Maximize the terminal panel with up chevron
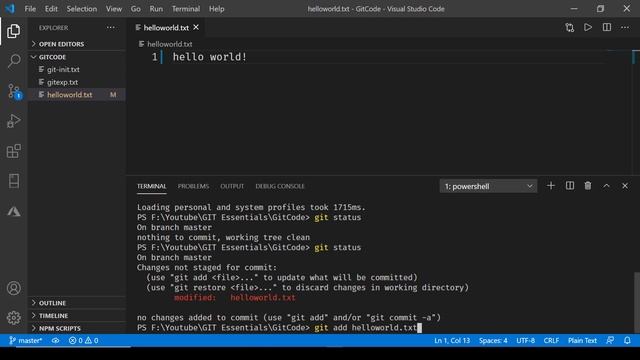 coord(607,186)
